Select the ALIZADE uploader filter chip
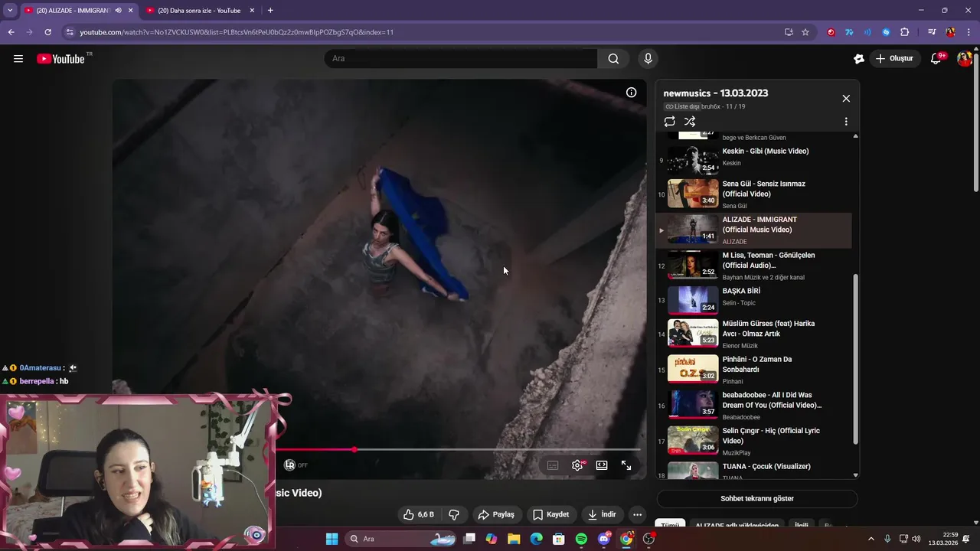The height and width of the screenshot is (551, 980). (737, 526)
